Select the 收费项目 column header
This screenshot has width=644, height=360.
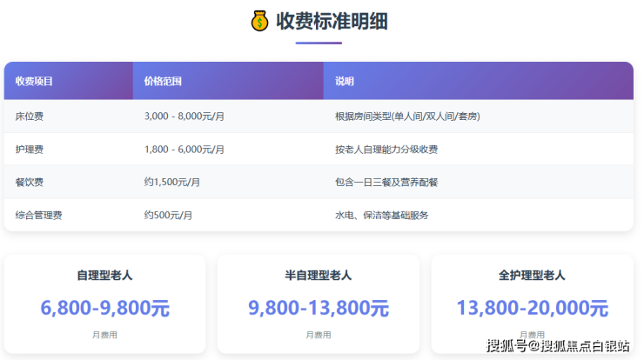pyautogui.click(x=34, y=81)
